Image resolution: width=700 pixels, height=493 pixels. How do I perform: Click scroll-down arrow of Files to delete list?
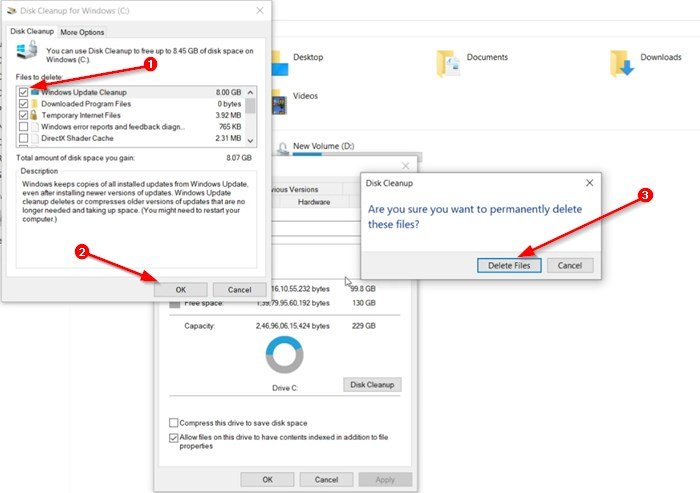tap(250, 141)
